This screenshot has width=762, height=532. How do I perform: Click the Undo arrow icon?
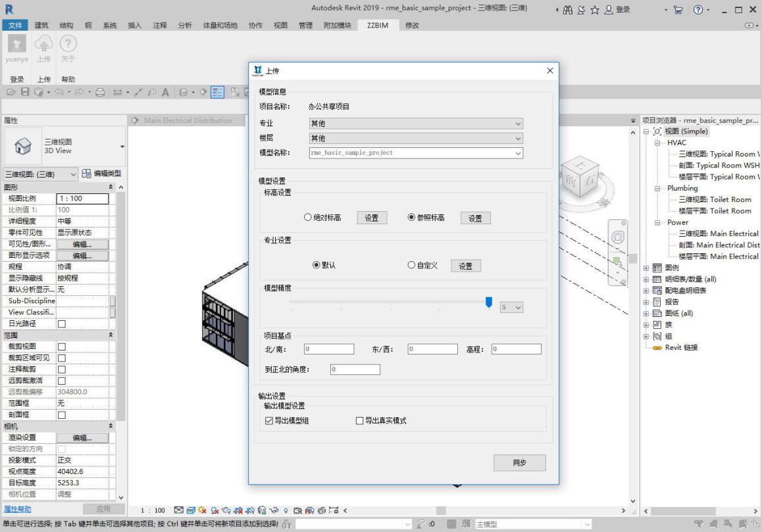pos(59,92)
